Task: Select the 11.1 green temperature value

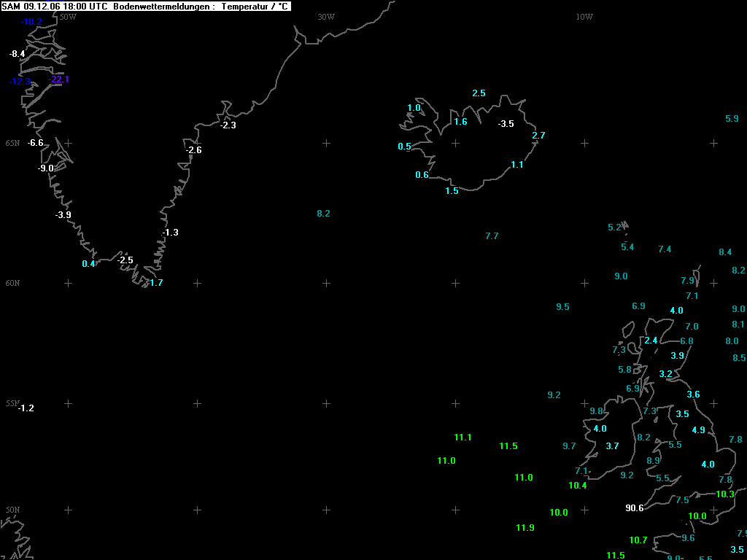Action: (462, 437)
